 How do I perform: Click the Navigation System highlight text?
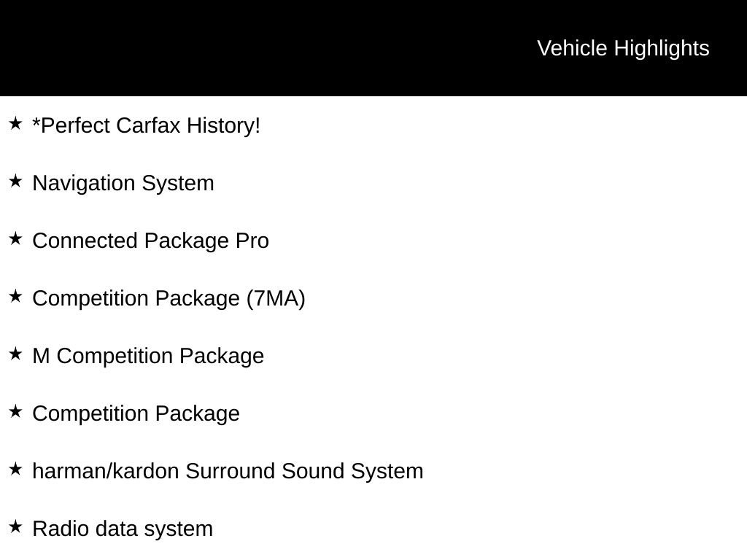tap(123, 184)
